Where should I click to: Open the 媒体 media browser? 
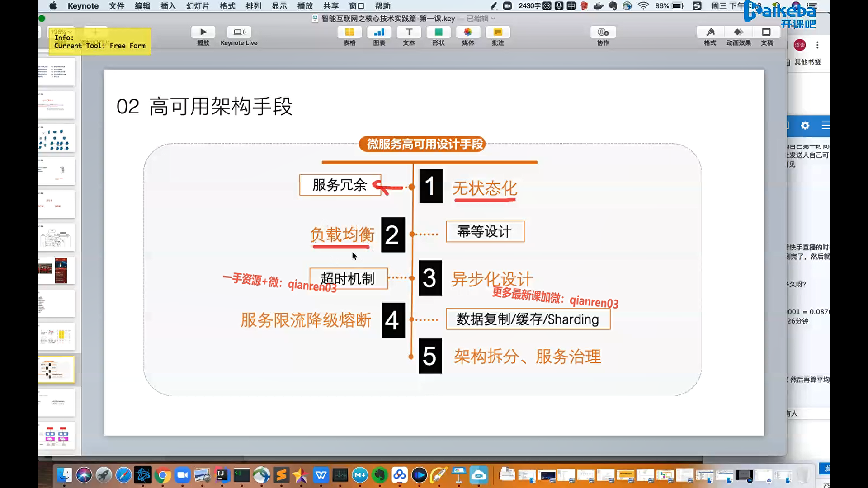(x=468, y=32)
